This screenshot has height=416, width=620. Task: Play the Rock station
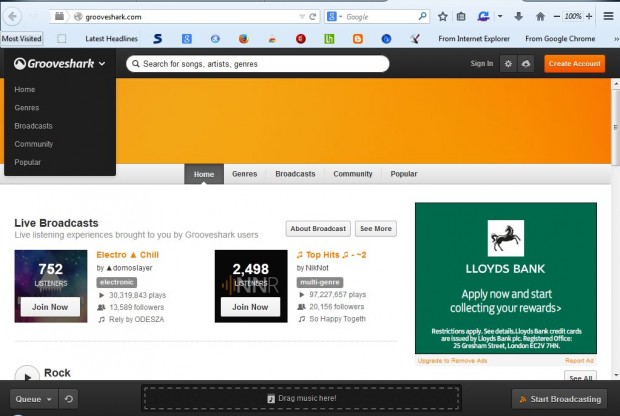point(27,375)
